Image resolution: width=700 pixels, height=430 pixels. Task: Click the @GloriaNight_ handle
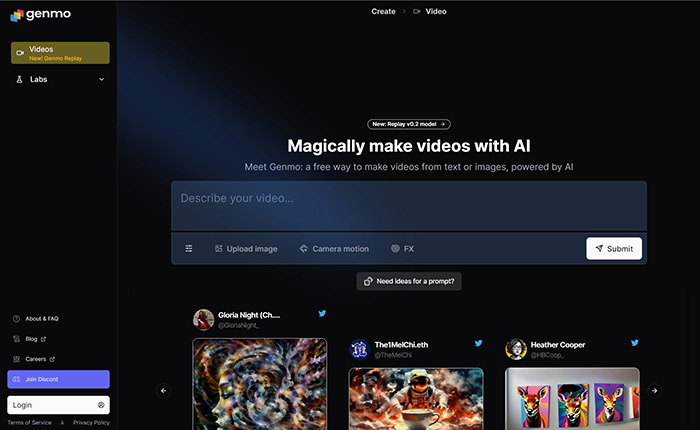[x=238, y=326]
